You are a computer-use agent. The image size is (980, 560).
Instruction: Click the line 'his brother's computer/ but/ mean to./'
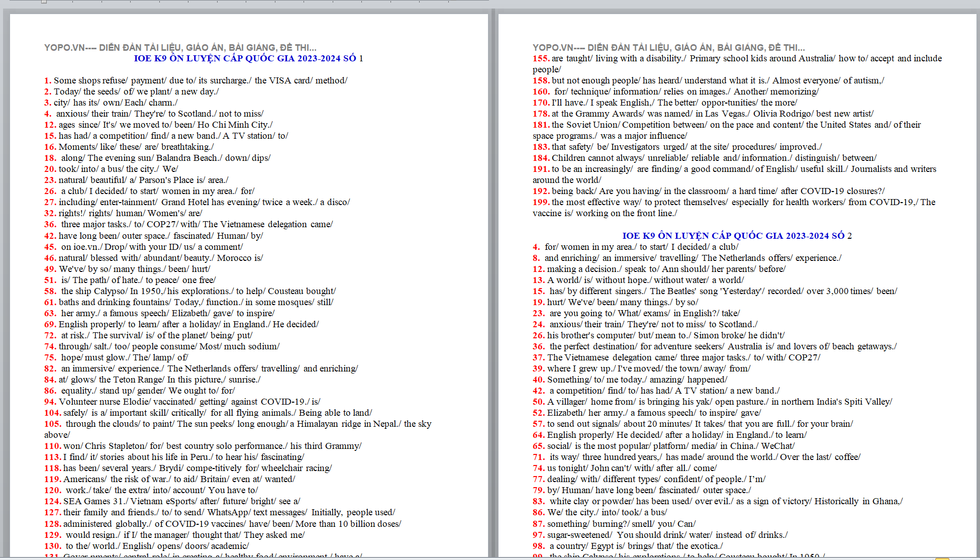[x=659, y=335]
